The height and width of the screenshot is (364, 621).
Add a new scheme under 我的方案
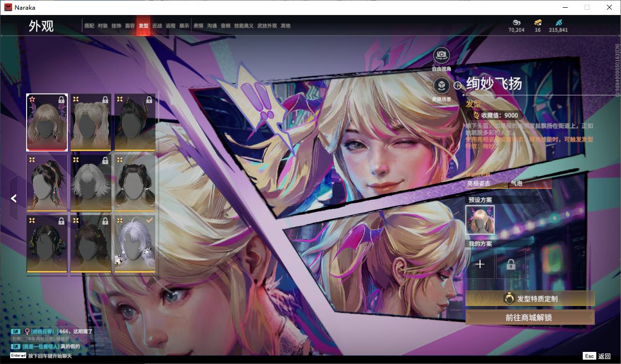coord(480,264)
